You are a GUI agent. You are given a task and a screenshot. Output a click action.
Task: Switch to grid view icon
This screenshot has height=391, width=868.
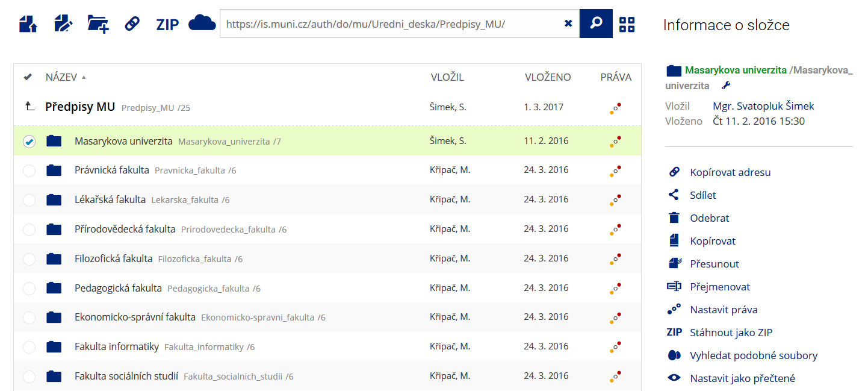pos(627,24)
